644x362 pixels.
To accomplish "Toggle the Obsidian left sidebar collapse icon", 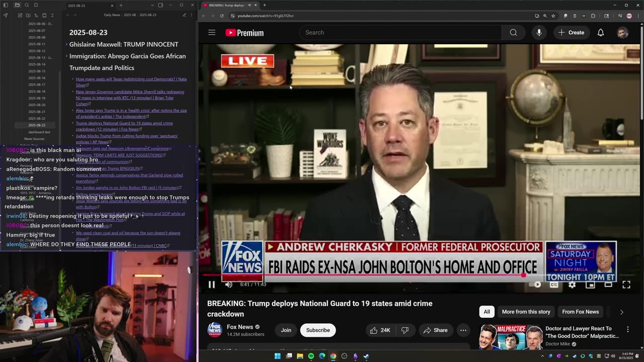I will pyautogui.click(x=6, y=5).
